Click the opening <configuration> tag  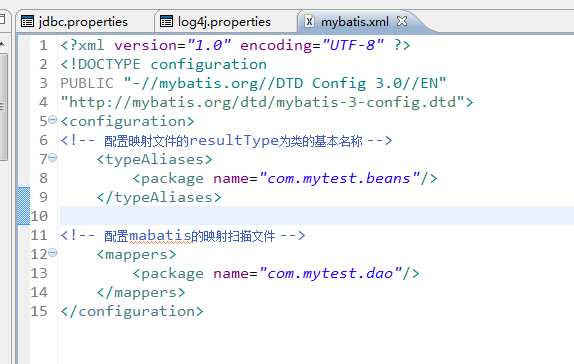pos(127,122)
